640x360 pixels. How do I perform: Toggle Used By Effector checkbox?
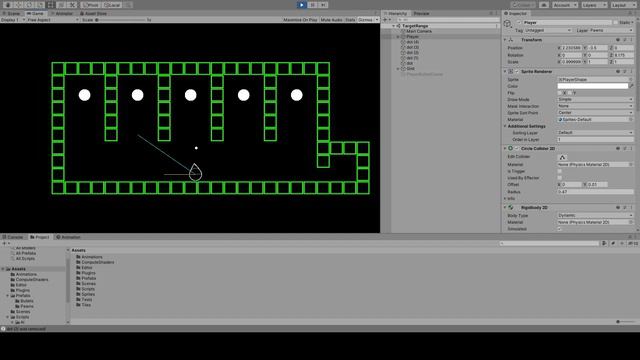pyautogui.click(x=560, y=178)
